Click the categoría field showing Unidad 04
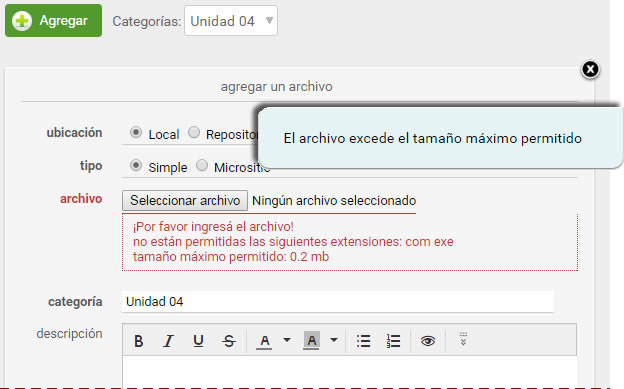Screen dimensions: 624x389 coord(337,301)
